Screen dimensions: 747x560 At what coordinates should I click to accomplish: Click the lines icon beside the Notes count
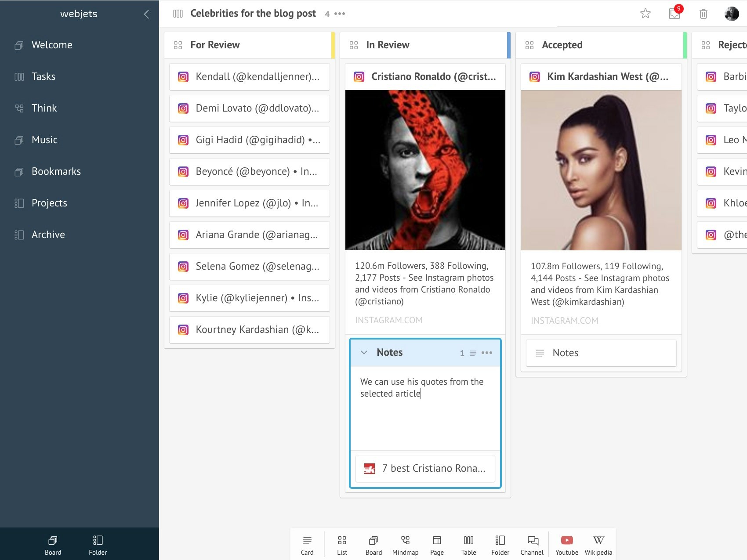[473, 353]
